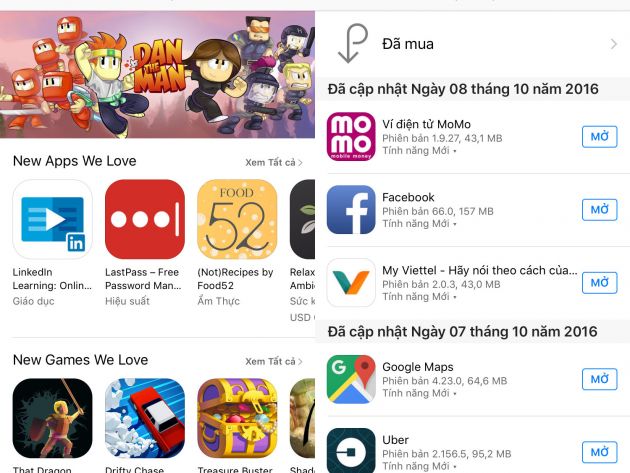Expand Tính năng Mới under My Viettel
The image size is (630, 473).
pos(419,297)
